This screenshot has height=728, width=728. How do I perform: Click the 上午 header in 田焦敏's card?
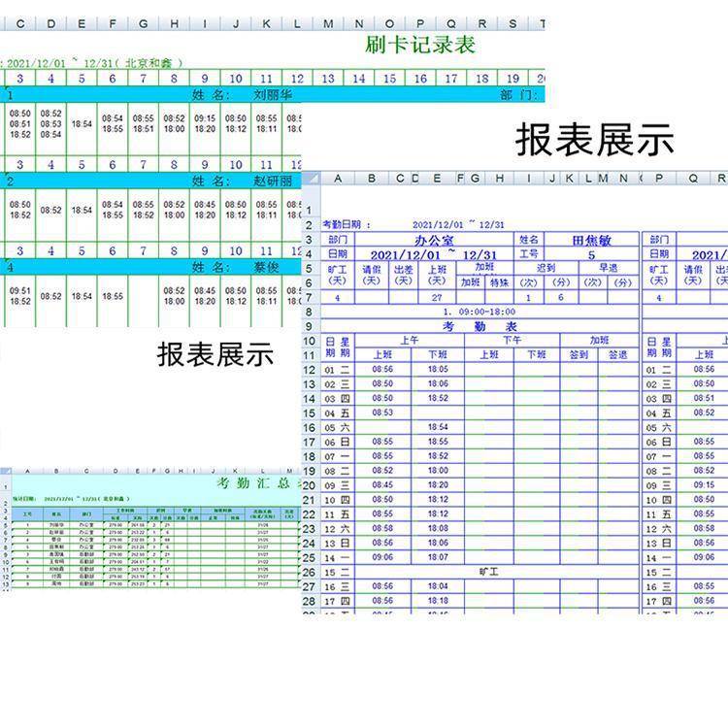tap(410, 341)
